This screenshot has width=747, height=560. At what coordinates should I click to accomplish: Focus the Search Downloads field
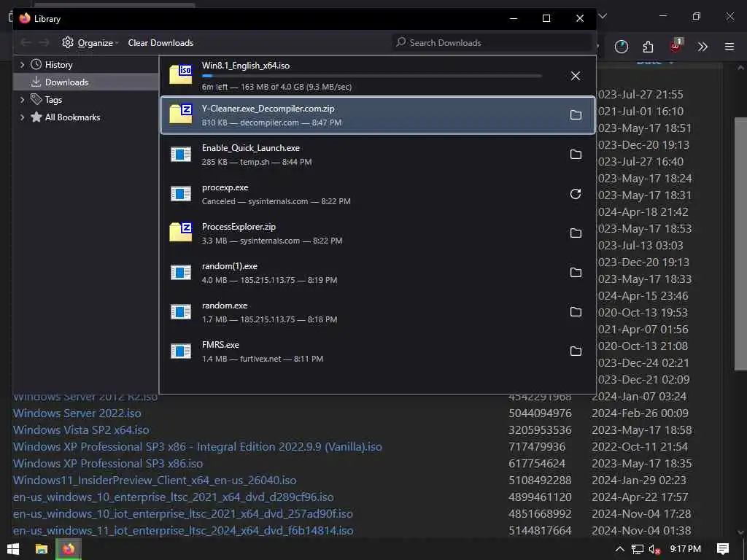[x=492, y=43]
